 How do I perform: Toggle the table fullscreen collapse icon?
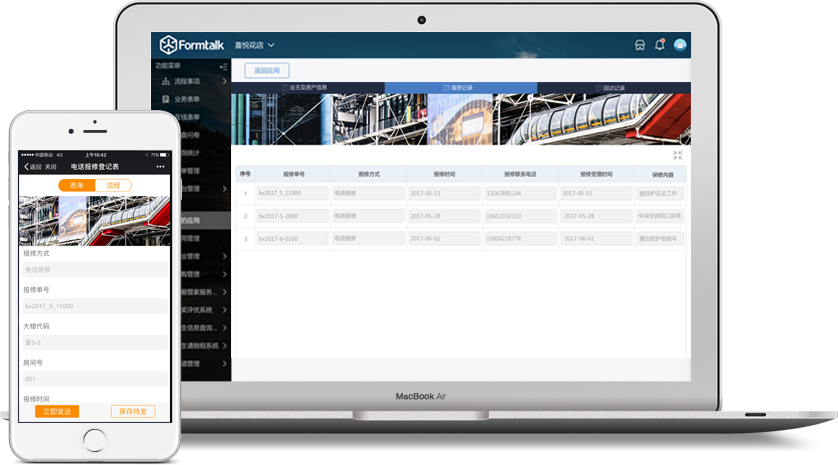(677, 156)
